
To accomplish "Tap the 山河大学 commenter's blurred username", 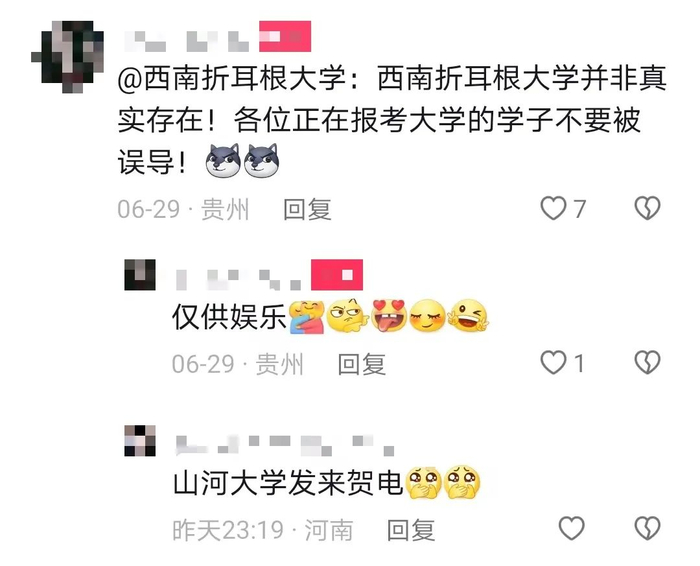I will point(285,445).
